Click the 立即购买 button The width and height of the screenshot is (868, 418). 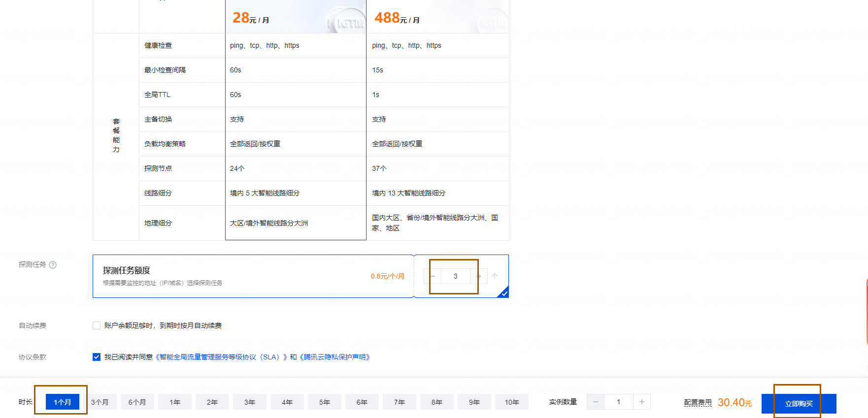(799, 404)
